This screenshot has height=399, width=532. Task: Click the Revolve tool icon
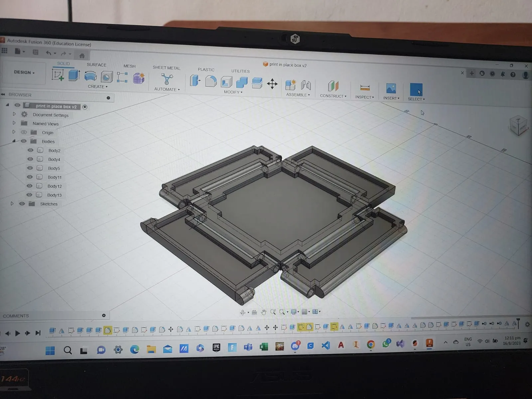(x=90, y=76)
